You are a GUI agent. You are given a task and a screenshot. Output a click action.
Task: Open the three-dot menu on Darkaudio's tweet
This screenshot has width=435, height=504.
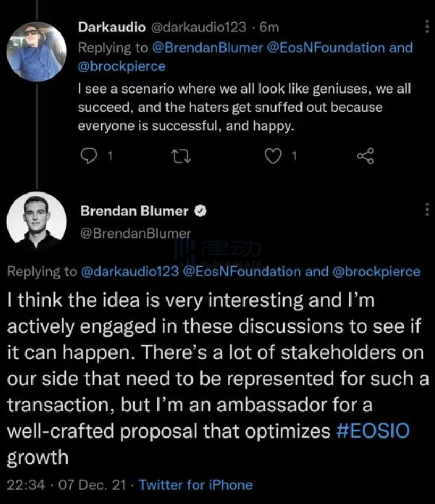pyautogui.click(x=428, y=27)
